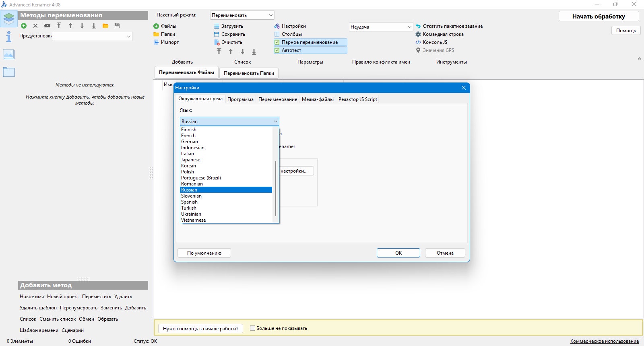The width and height of the screenshot is (644, 346).
Task: Click Откатить пакетное задание
Action: (449, 26)
